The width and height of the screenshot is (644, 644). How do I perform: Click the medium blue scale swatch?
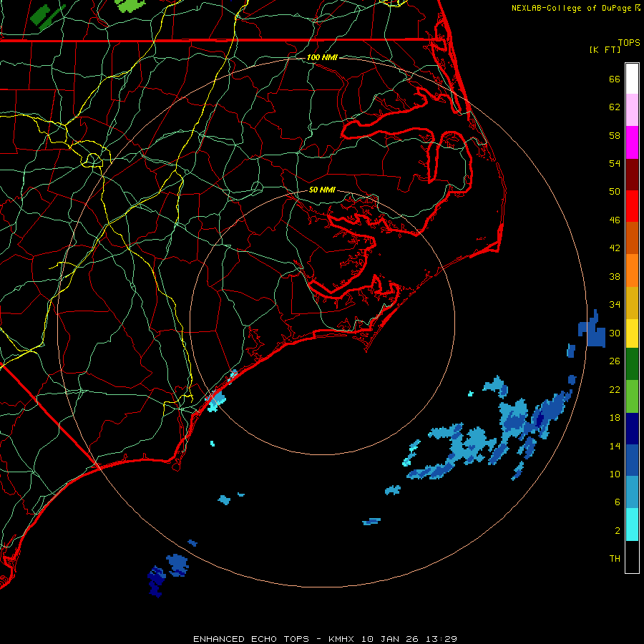point(632,460)
